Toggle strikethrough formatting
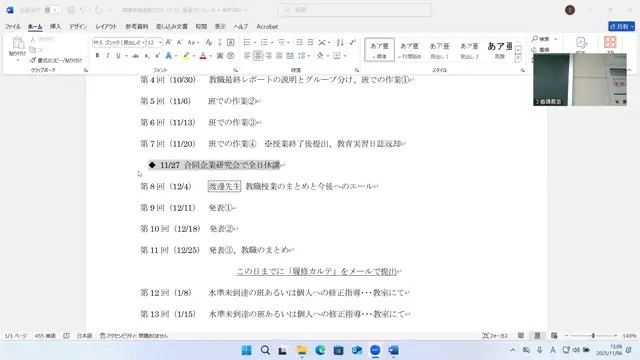Viewport: 640px width, 360px height. pyautogui.click(x=136, y=56)
